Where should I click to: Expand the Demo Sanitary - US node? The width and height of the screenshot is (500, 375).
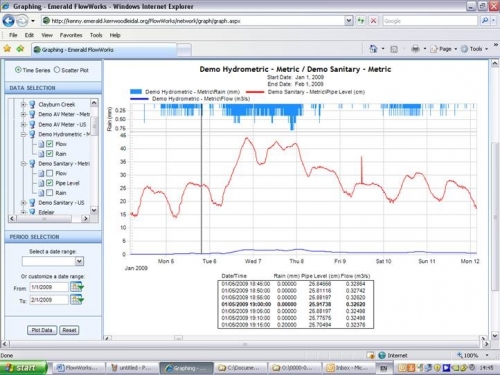pyautogui.click(x=23, y=203)
